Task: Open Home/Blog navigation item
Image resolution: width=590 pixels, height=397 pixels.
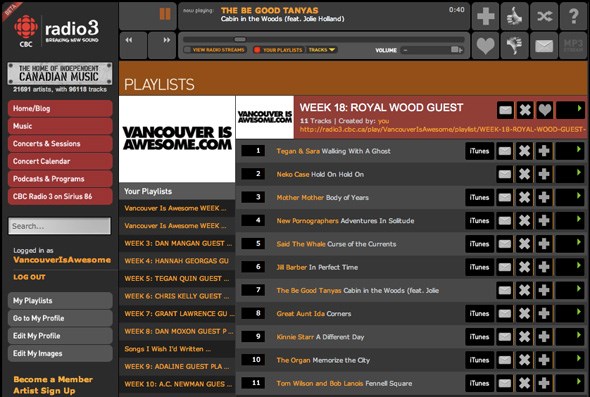Action: [x=60, y=108]
